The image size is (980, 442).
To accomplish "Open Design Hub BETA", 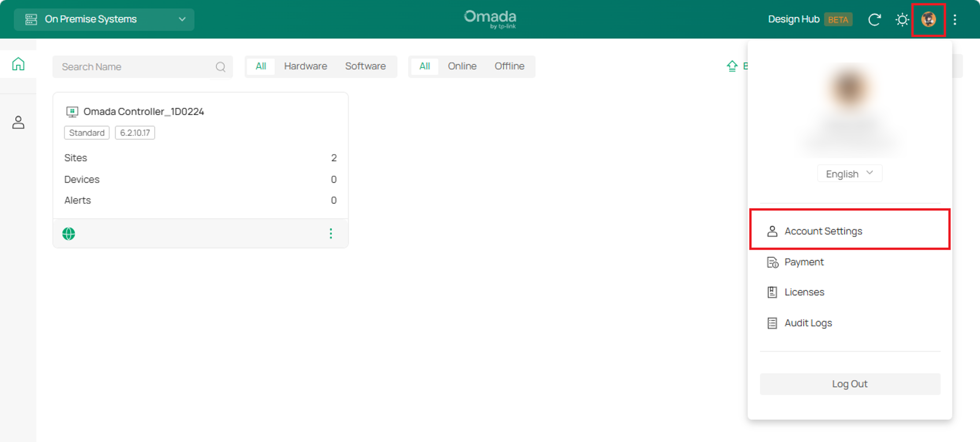I will pyautogui.click(x=810, y=19).
